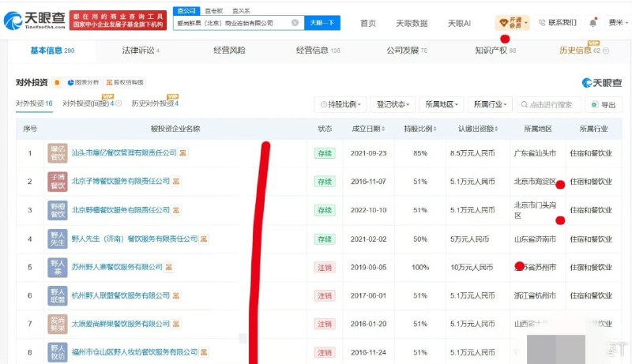Open structure icon after 太原爱尚鲜果 company name
Viewport: 632px width, 364px height.
point(176,324)
